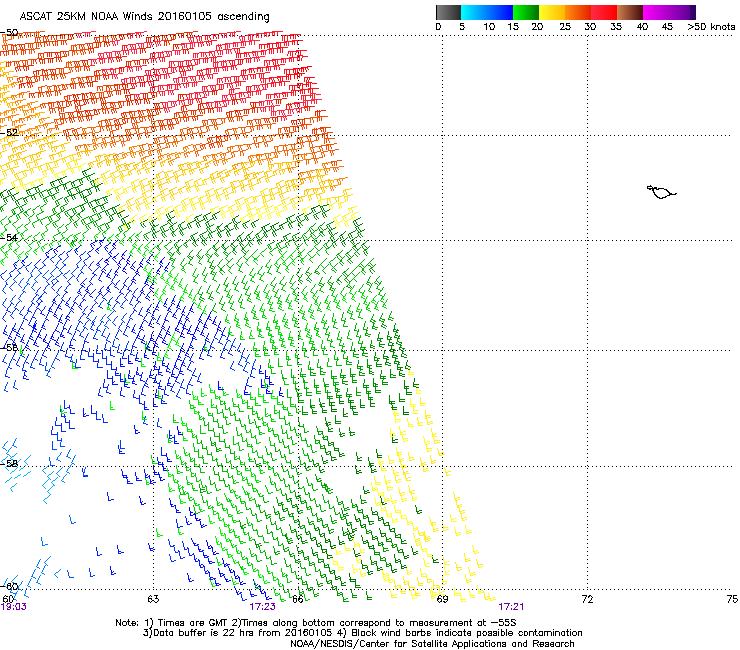
Task: Click the longitude label '72'
Action: pyautogui.click(x=587, y=599)
